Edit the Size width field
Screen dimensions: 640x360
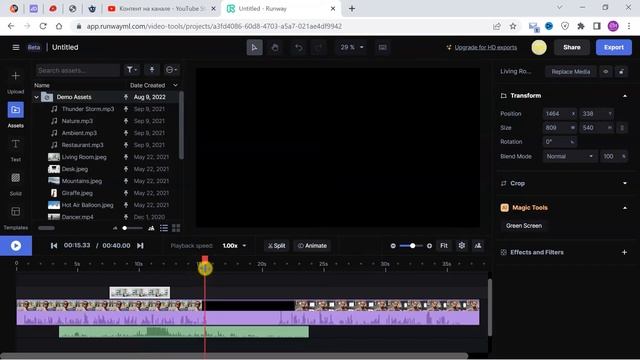pyautogui.click(x=560, y=128)
